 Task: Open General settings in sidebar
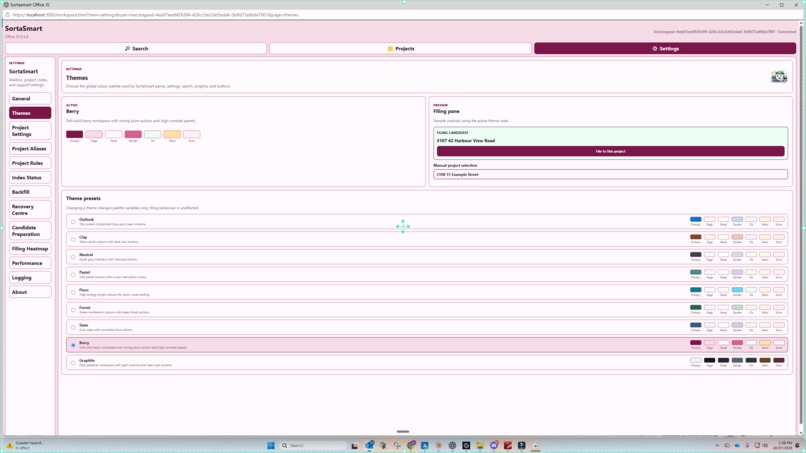30,99
